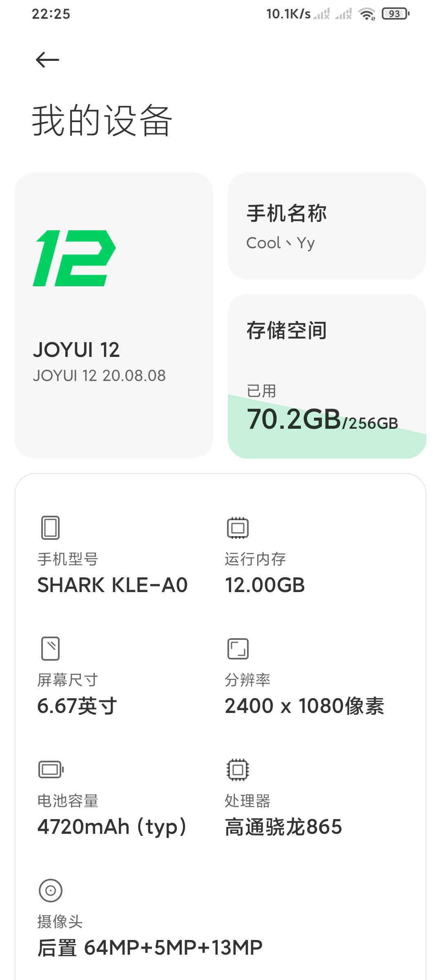Tap the processor chip icon
This screenshot has width=441, height=980.
coord(238,769)
